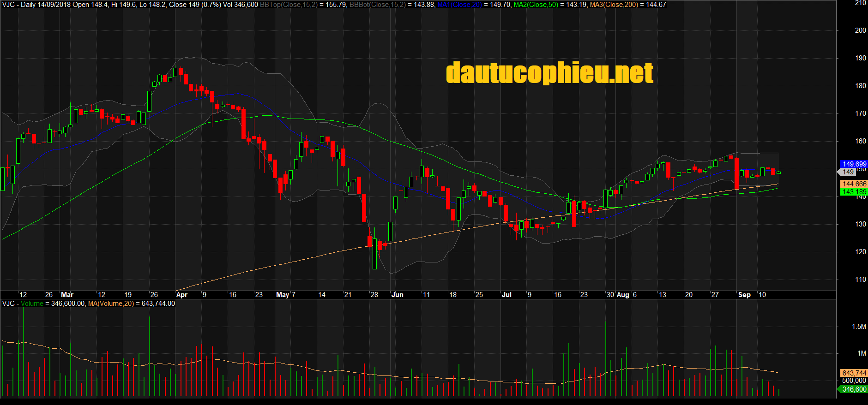Click the green Volume label in lower pane

coord(32,304)
